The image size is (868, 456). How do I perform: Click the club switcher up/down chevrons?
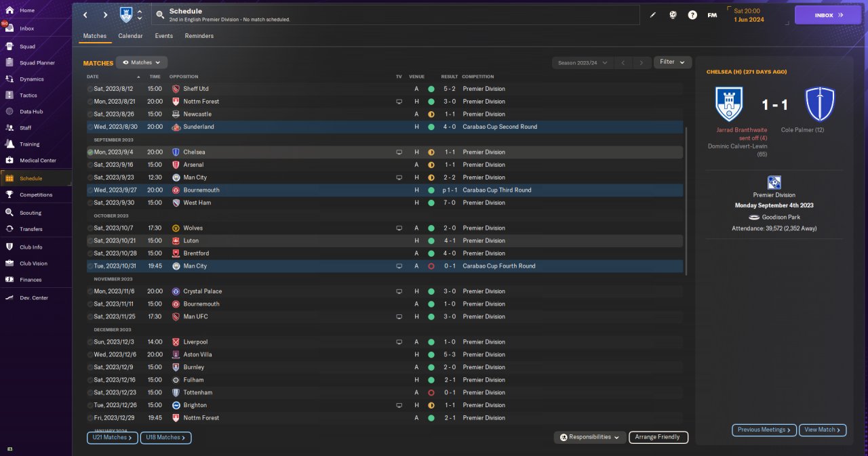coord(140,15)
